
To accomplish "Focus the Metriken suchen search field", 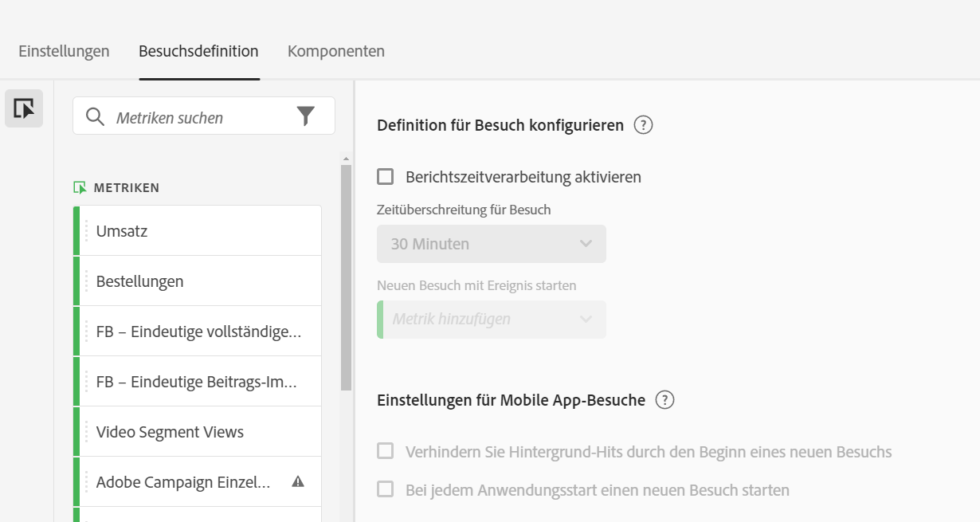I will pos(199,118).
